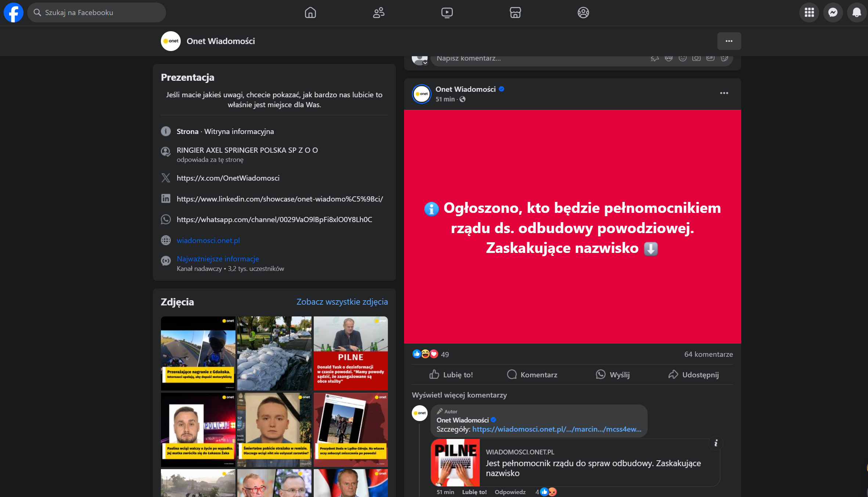Open the page header three-dots menu
This screenshot has height=497, width=868.
pyautogui.click(x=729, y=41)
